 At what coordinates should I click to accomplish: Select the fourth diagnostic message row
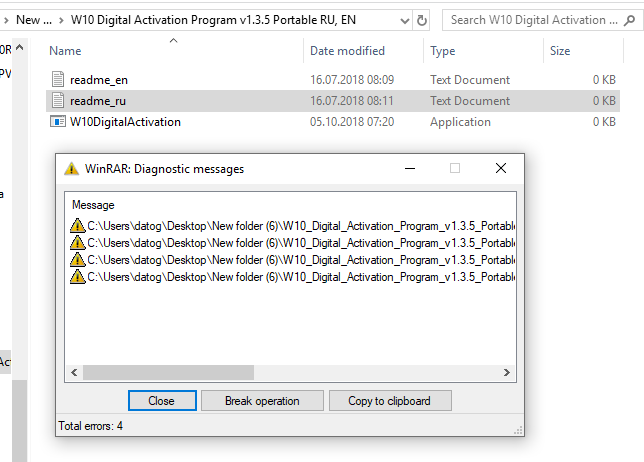pos(292,277)
